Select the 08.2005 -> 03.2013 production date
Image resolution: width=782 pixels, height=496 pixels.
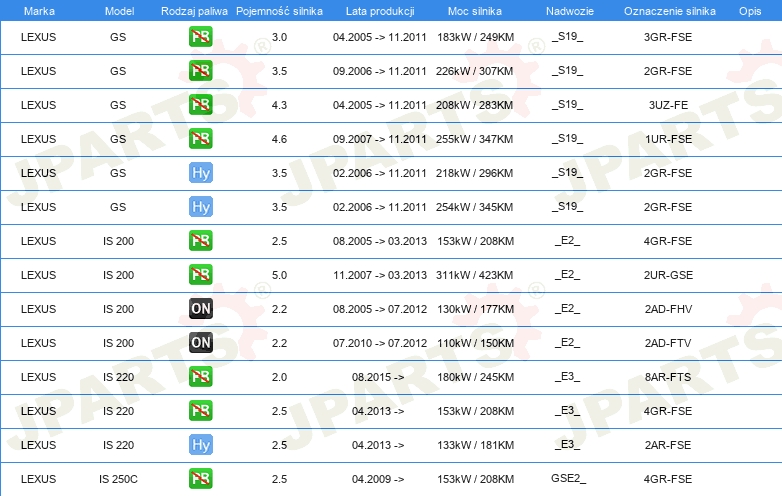pos(380,241)
